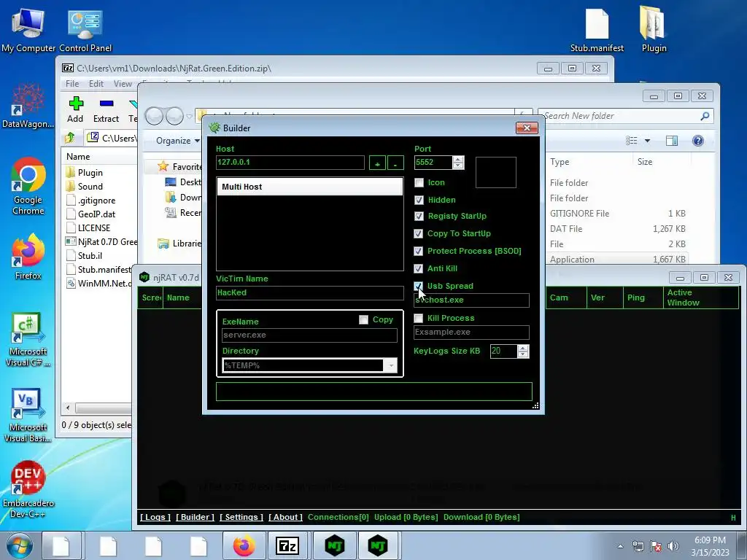Click 7-Zip up one level arrow icon
The height and width of the screenshot is (560, 747).
point(70,138)
